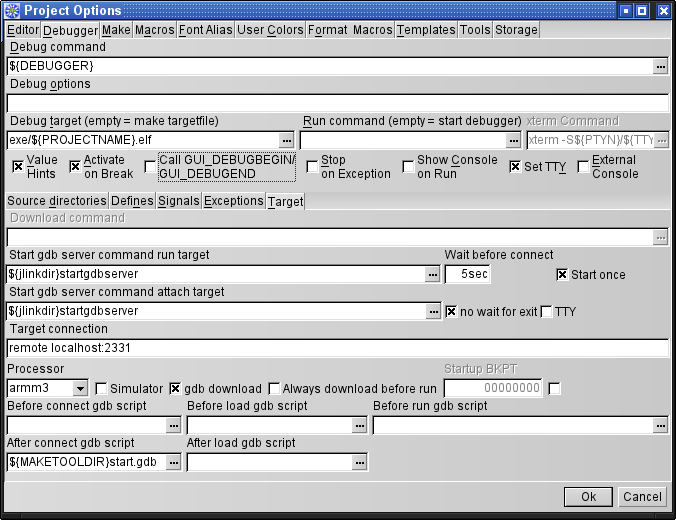This screenshot has width=676, height=520.
Task: Enable the Simulator checkbox
Action: click(x=101, y=388)
